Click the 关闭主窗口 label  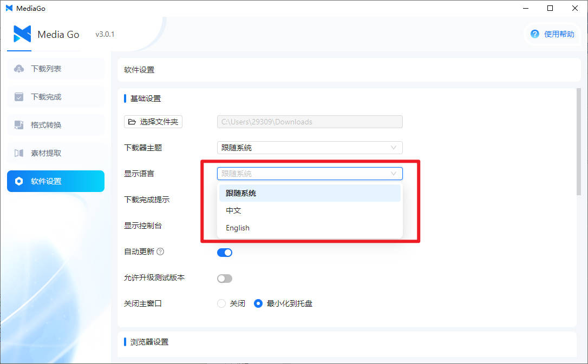[x=143, y=303]
